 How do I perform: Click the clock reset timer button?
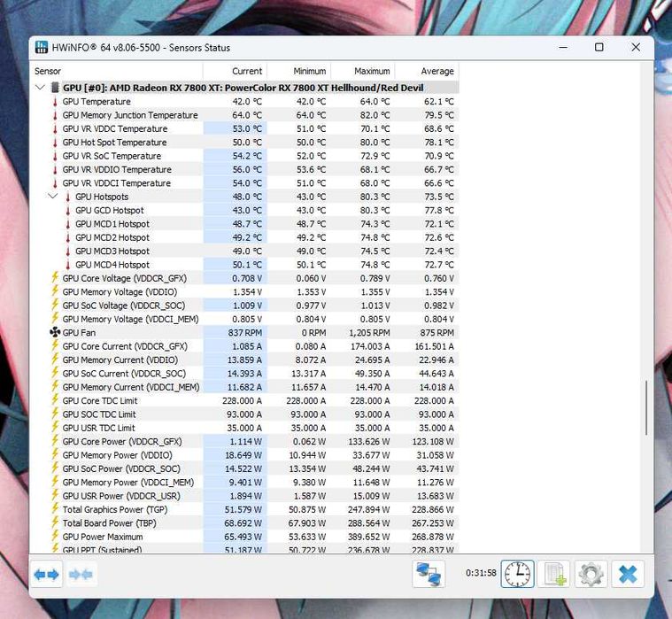coord(518,574)
